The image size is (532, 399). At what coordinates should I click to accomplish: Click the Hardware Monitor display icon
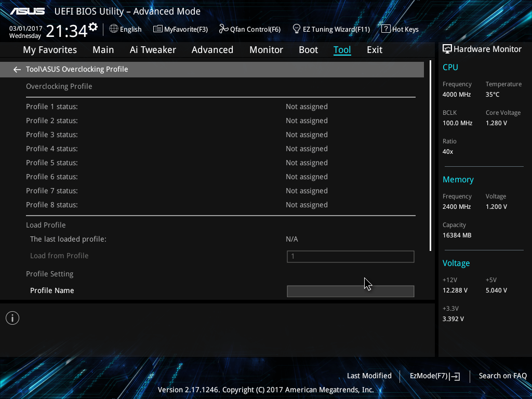(x=447, y=49)
